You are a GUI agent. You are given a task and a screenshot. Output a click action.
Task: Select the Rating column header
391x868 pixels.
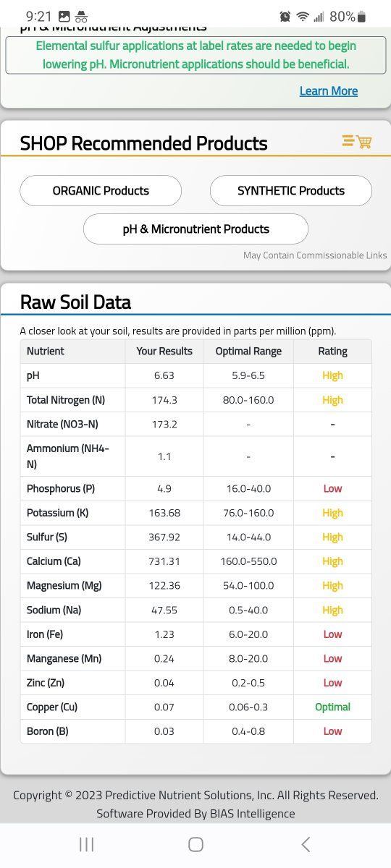click(x=332, y=351)
